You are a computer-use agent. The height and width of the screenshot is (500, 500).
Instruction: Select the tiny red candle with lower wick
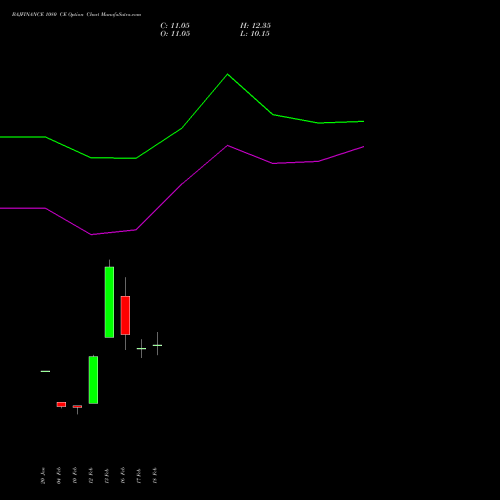coord(77,407)
